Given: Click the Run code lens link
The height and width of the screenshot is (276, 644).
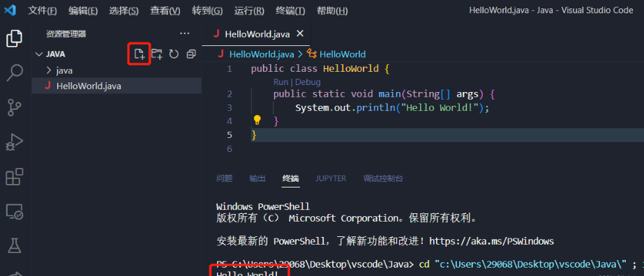Looking at the screenshot, I should (x=281, y=82).
